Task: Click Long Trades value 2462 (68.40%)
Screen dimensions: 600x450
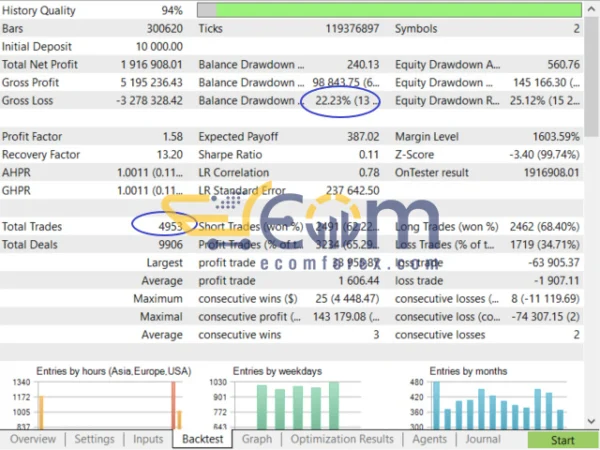Action: (x=545, y=226)
